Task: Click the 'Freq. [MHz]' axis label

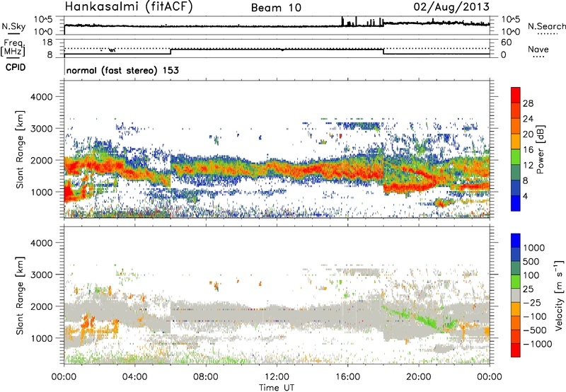Action: (x=13, y=47)
